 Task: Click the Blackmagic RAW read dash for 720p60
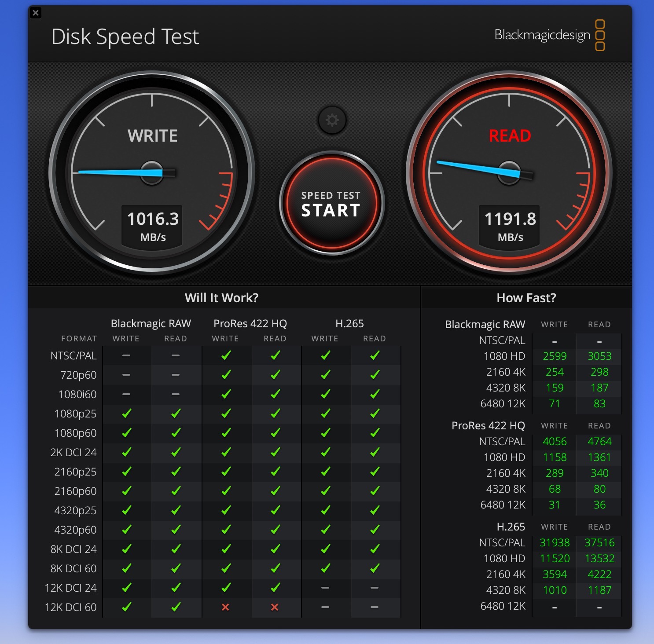pos(176,375)
